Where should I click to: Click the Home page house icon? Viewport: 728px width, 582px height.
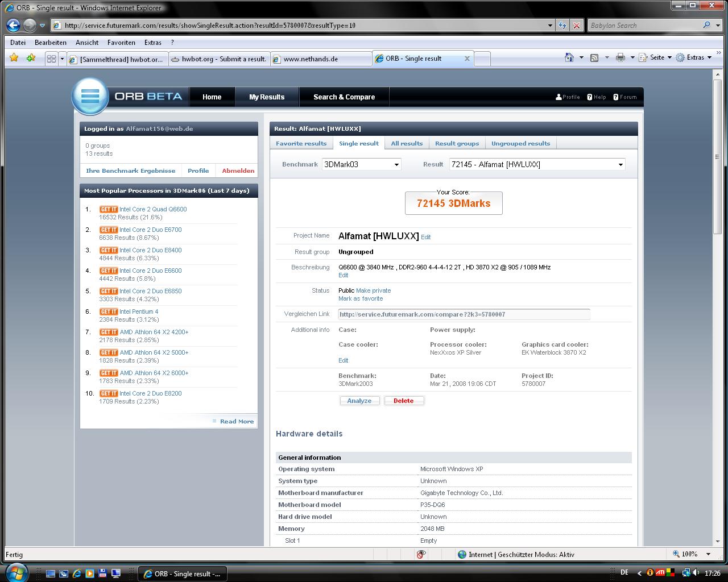coord(569,57)
